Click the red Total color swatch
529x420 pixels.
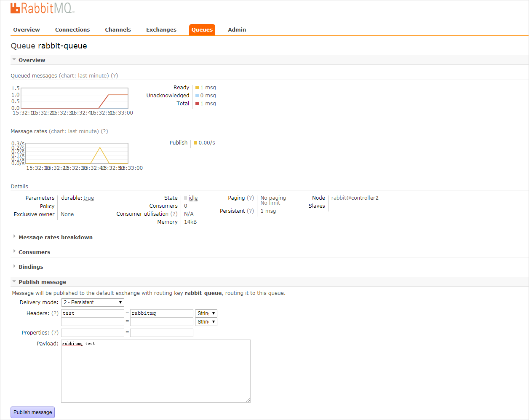(x=197, y=104)
